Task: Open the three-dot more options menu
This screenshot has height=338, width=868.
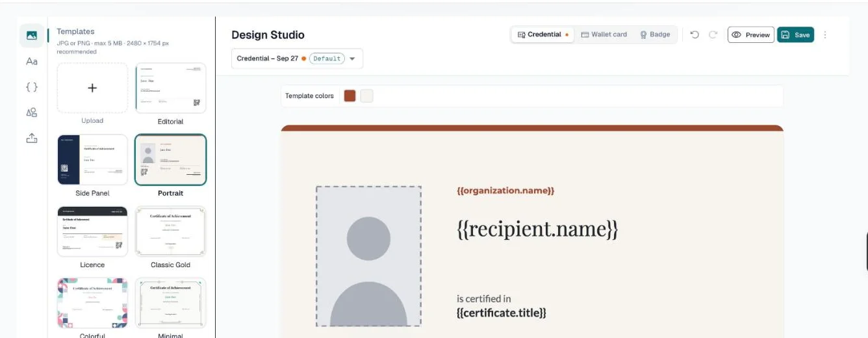Action: pos(825,34)
